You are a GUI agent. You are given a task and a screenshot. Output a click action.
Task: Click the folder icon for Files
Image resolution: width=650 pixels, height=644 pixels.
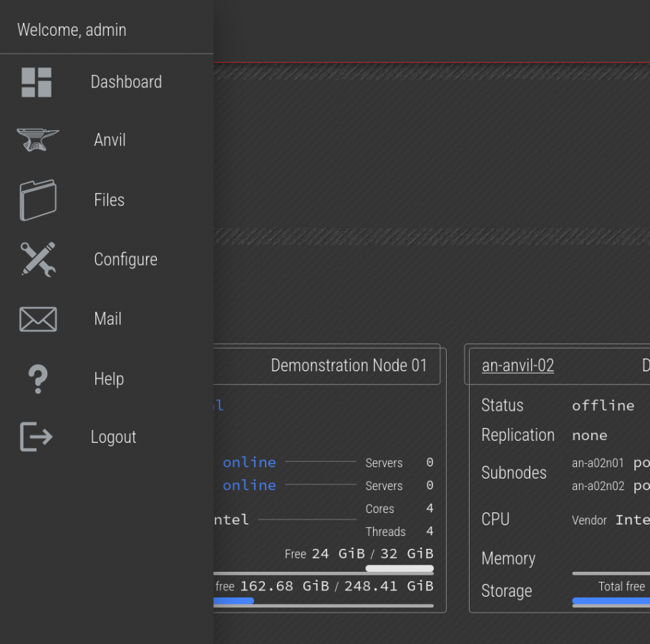pos(37,200)
